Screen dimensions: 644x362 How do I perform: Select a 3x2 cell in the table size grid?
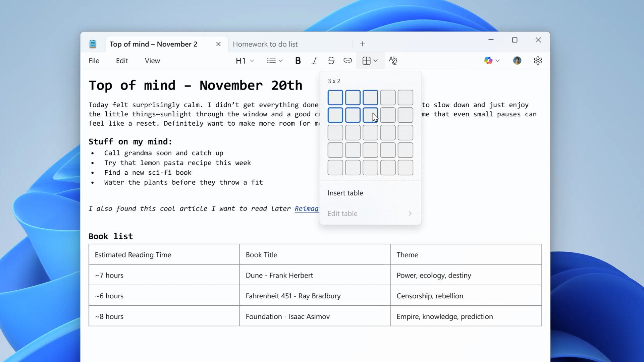pos(370,115)
